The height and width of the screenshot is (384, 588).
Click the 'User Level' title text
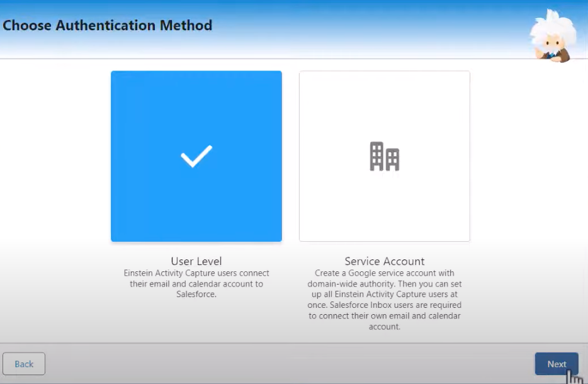click(196, 261)
